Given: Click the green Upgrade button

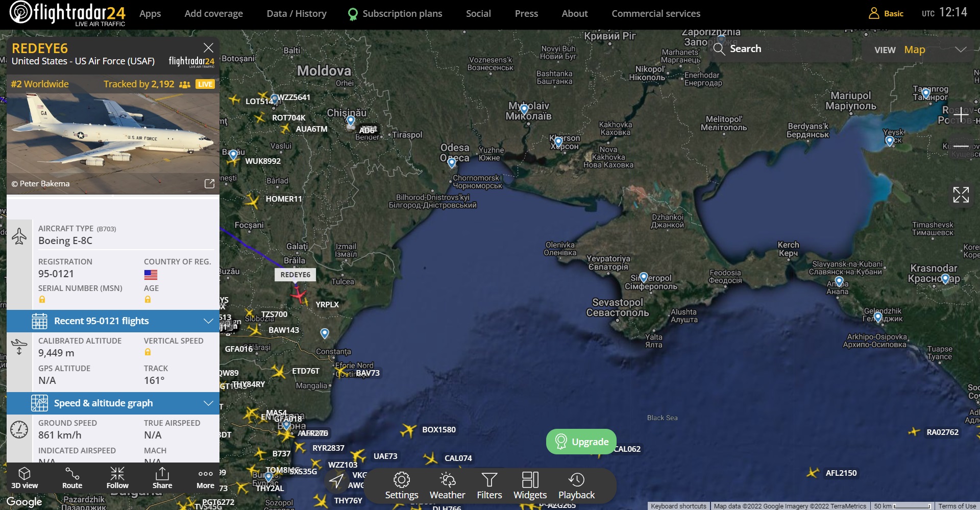Looking at the screenshot, I should (581, 442).
